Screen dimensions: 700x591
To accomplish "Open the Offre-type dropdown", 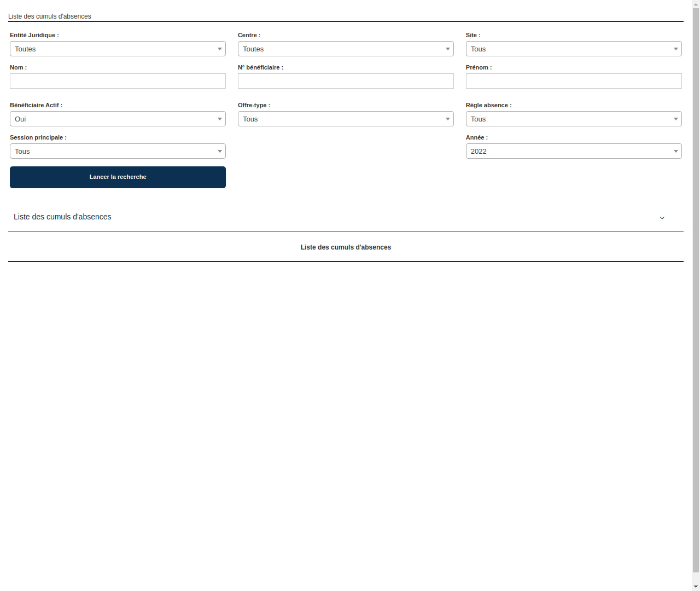I will point(346,119).
